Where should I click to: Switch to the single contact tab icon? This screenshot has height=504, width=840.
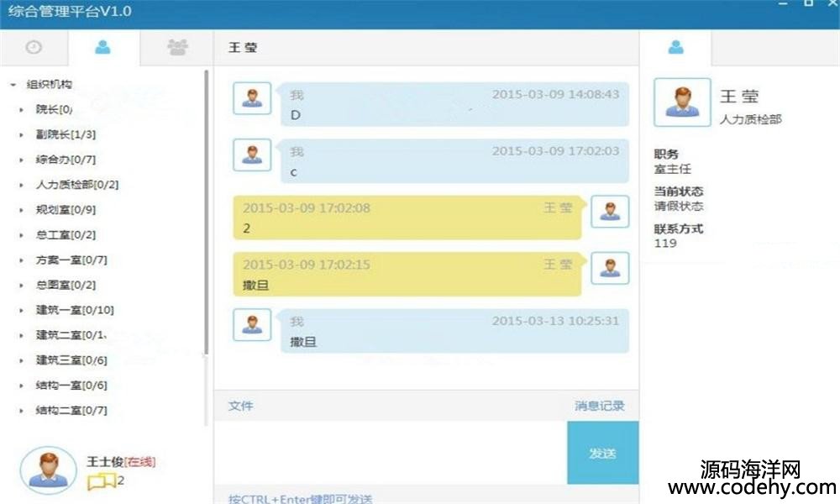pos(102,48)
